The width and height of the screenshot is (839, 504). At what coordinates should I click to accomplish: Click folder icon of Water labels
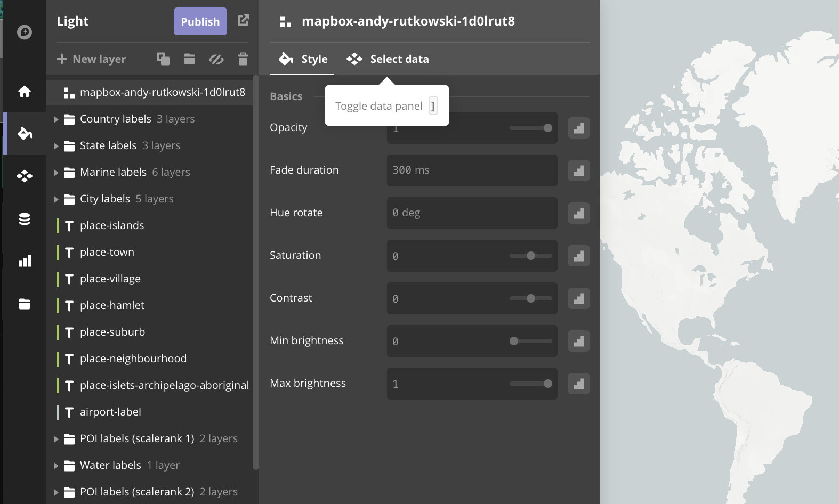[69, 466]
